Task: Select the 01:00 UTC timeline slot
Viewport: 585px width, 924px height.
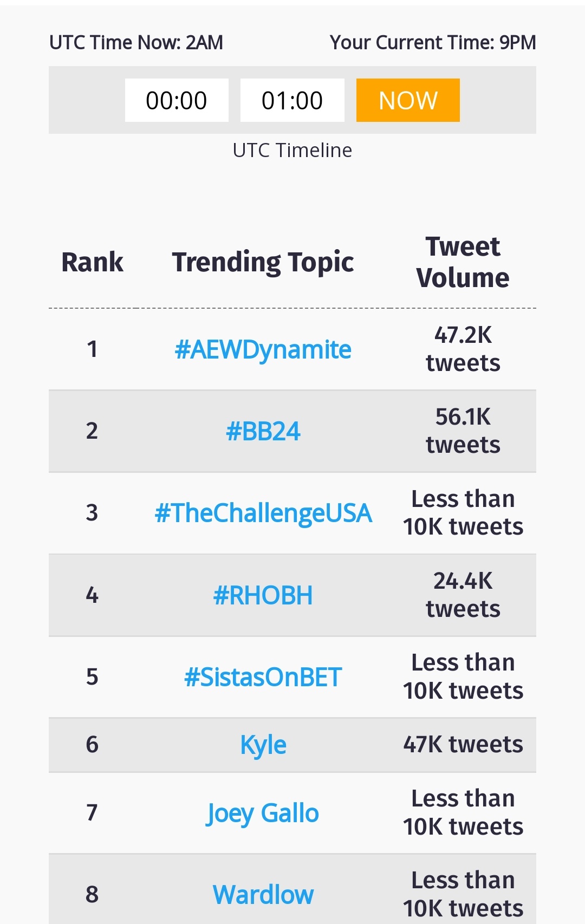Action: (x=292, y=100)
